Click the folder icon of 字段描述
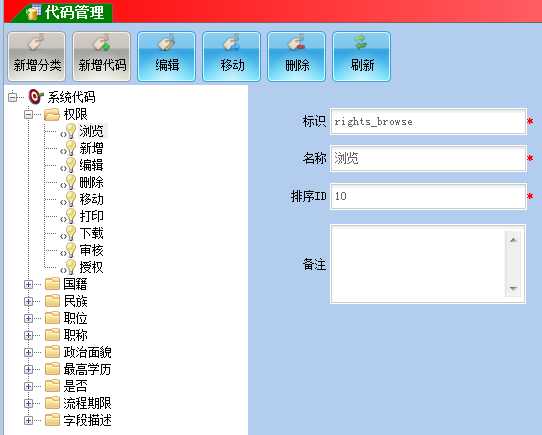The width and height of the screenshot is (542, 435). [x=52, y=420]
